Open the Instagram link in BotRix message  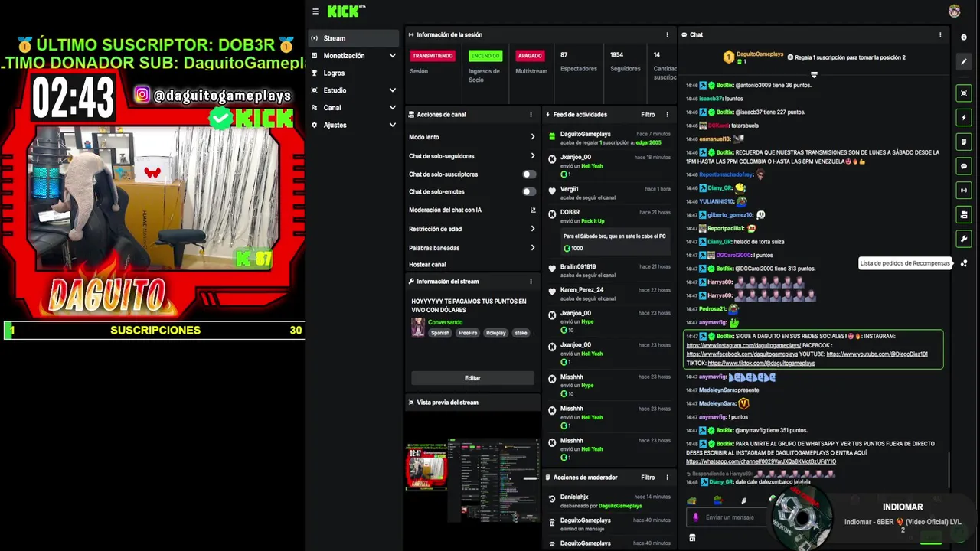tap(743, 345)
